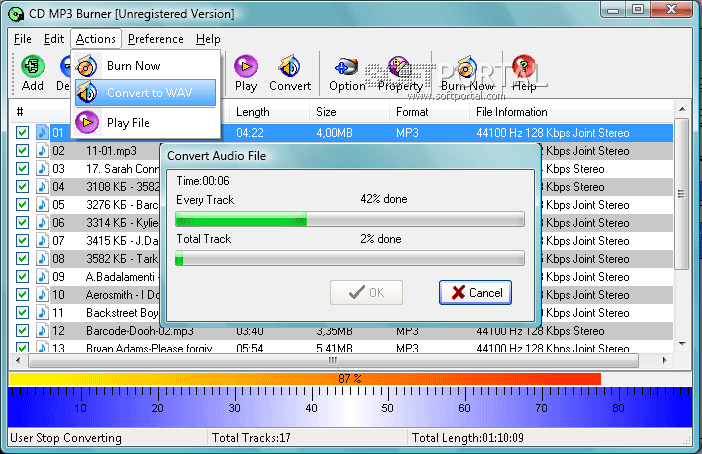
Task: Click the 87 % disc capacity bar
Action: tap(305, 379)
